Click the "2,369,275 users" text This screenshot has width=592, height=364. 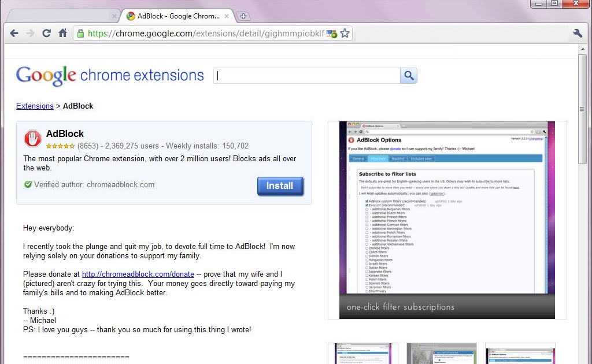(132, 146)
